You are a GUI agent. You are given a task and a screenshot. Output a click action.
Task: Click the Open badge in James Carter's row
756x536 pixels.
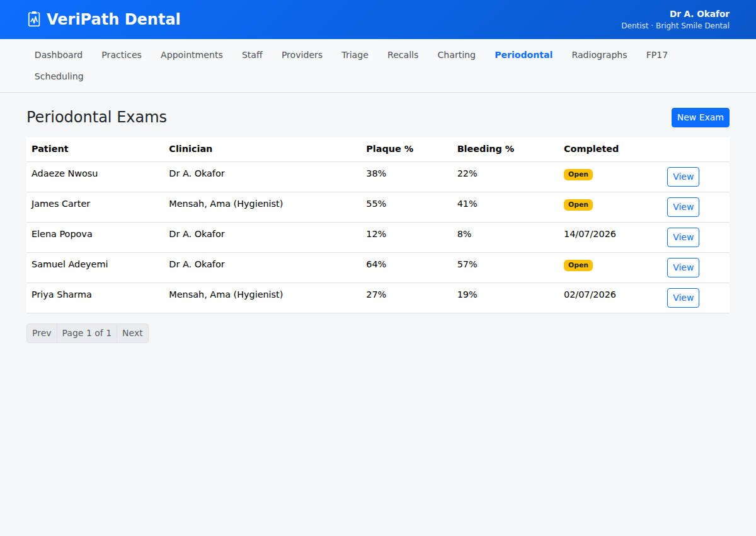click(578, 205)
